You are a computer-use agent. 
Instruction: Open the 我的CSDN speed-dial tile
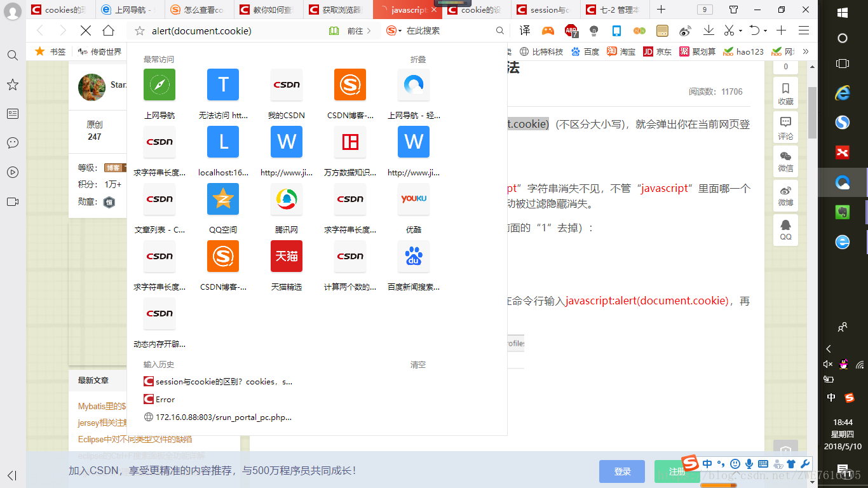[x=287, y=85]
